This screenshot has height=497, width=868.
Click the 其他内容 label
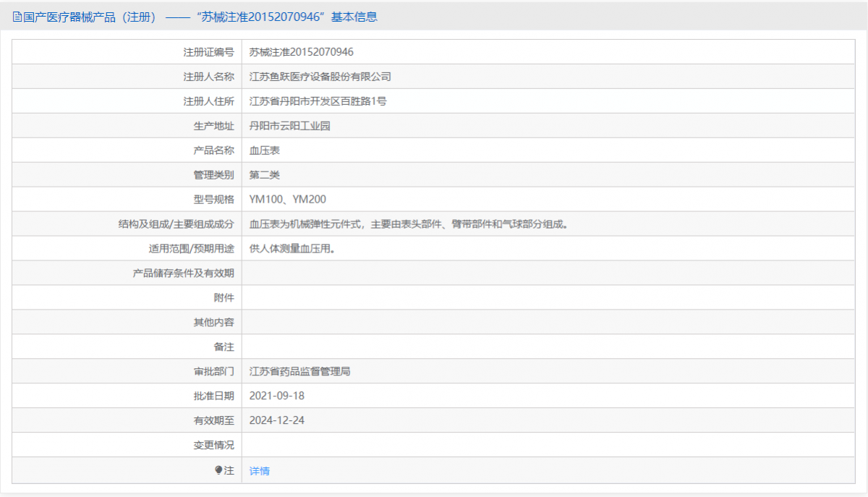click(214, 323)
